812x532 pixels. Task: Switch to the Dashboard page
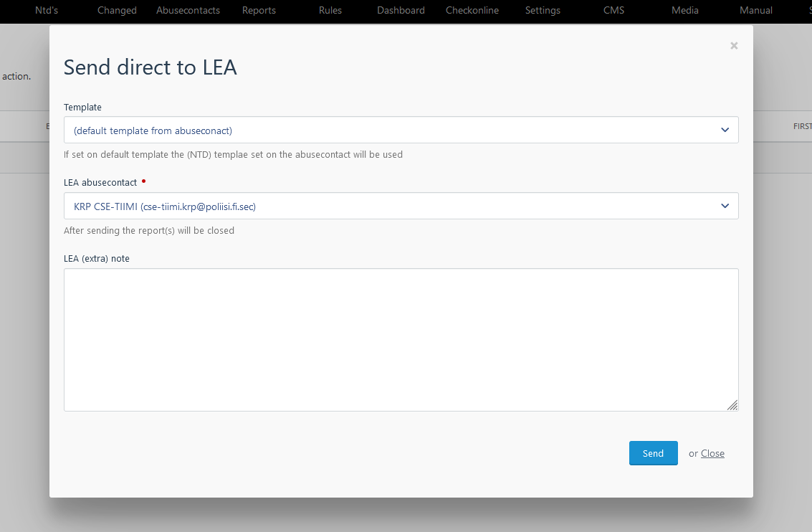click(x=401, y=11)
